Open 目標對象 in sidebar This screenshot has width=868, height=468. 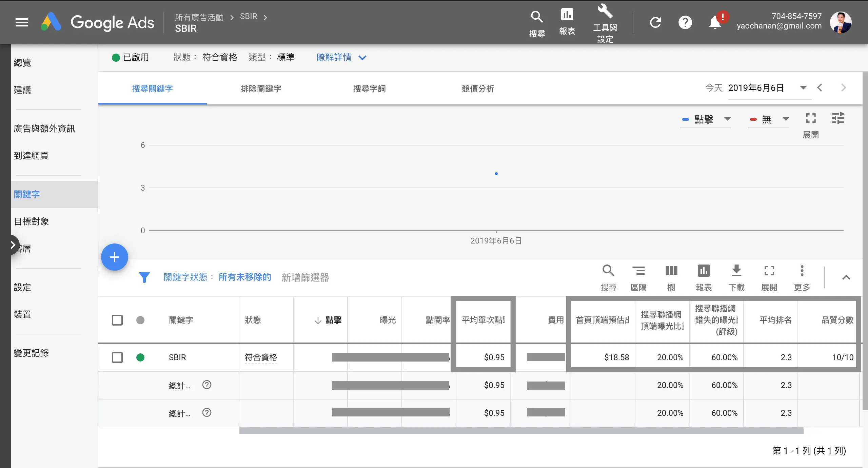pos(31,221)
